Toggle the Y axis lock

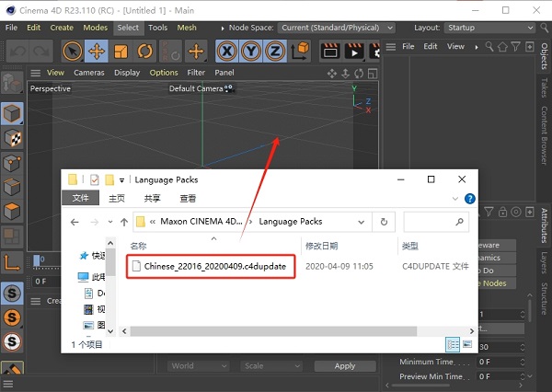tap(251, 52)
